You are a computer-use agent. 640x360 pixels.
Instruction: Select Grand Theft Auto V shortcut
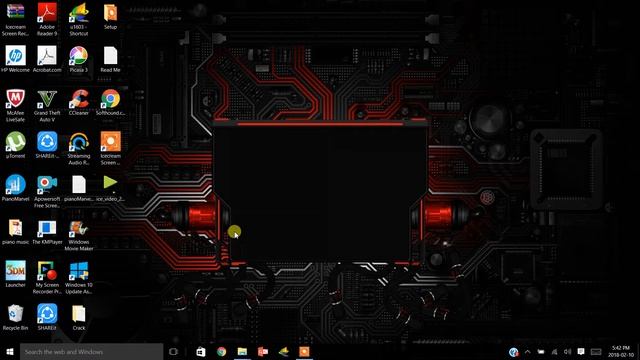coord(47,105)
